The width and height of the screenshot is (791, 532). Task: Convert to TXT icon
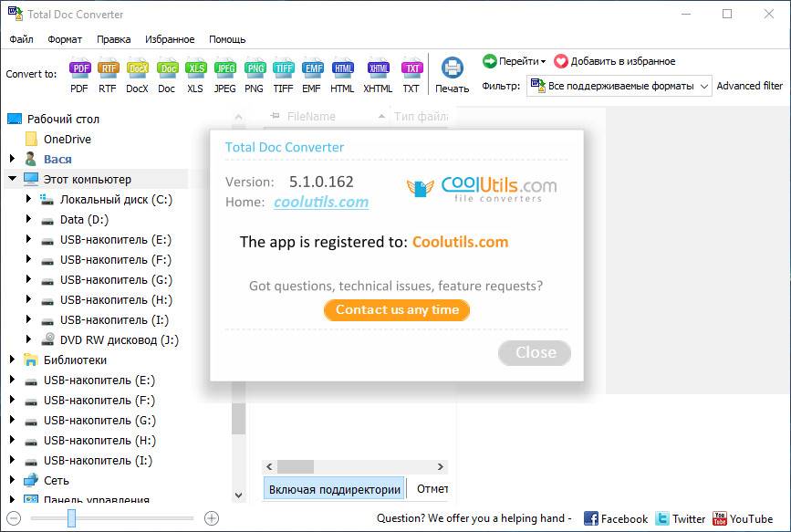pos(411,69)
